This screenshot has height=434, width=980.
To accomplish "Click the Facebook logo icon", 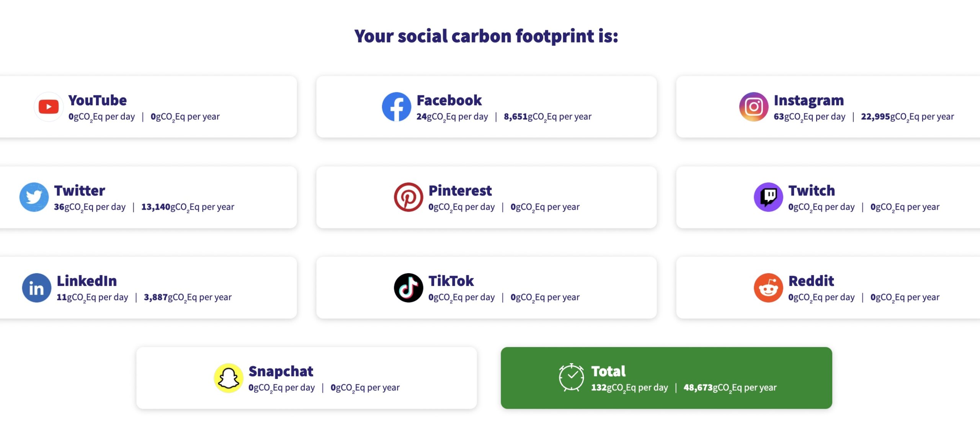I will coord(396,107).
